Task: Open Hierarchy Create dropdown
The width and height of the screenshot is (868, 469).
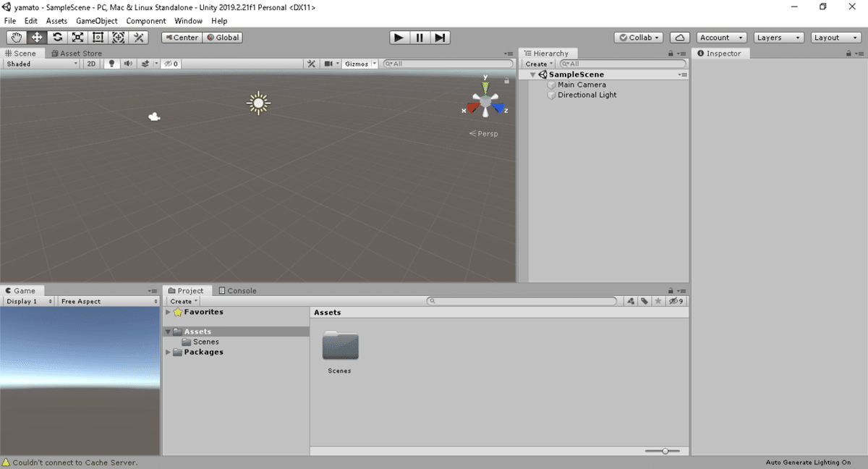Action: [x=539, y=64]
